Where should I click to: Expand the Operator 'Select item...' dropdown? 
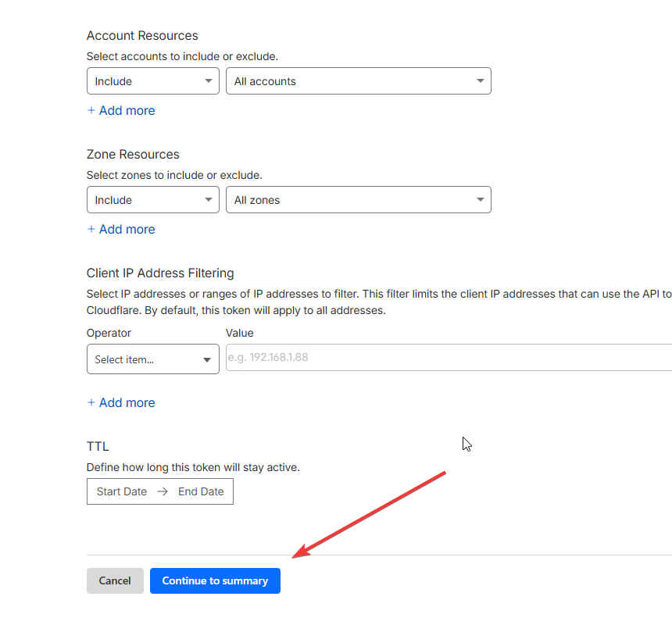point(152,359)
